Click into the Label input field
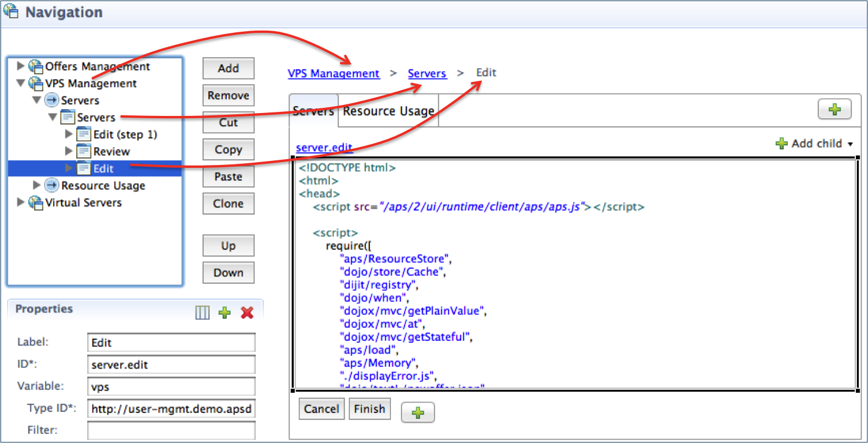This screenshot has height=443, width=868. point(171,343)
